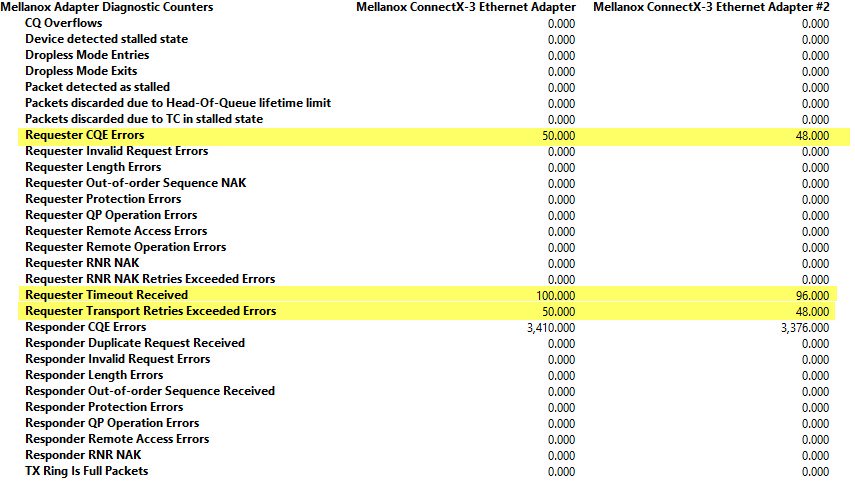
Task: Click the 3,376.000 Responder CQE Errors value
Action: [x=805, y=328]
